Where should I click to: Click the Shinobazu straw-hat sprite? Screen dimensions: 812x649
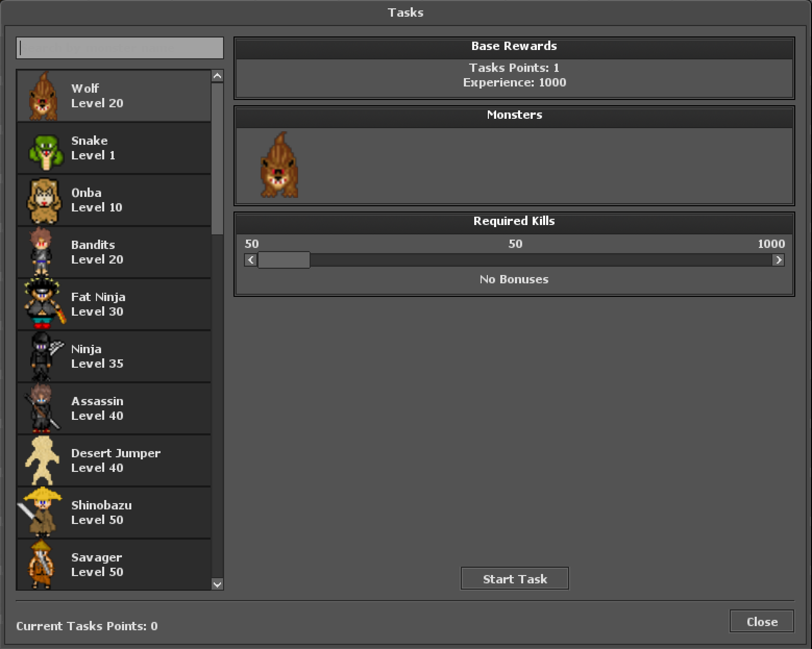(x=41, y=513)
